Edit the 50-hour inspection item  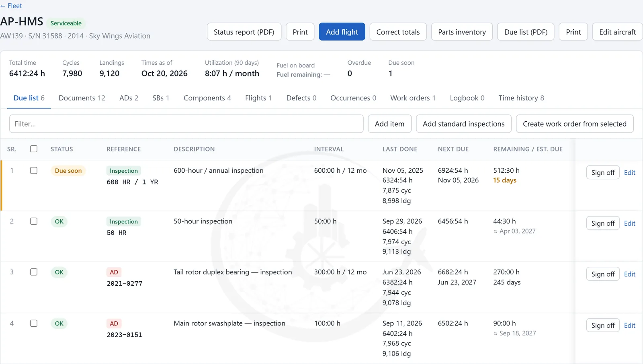coord(629,223)
